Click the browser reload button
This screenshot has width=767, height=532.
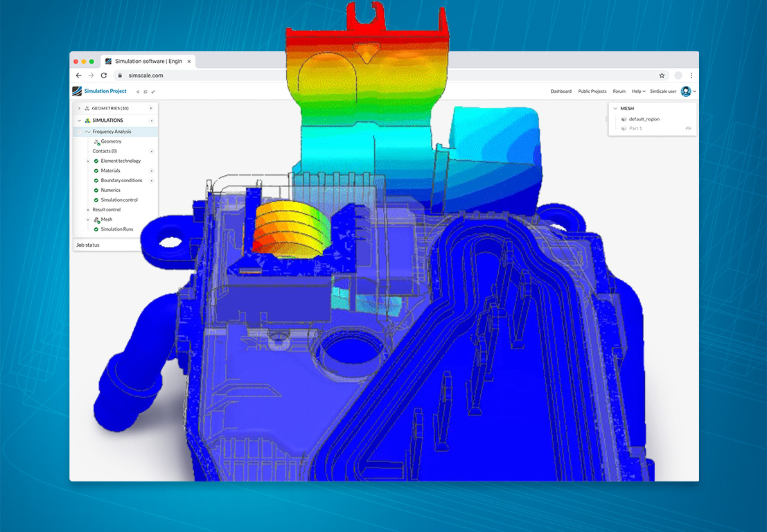pos(104,76)
